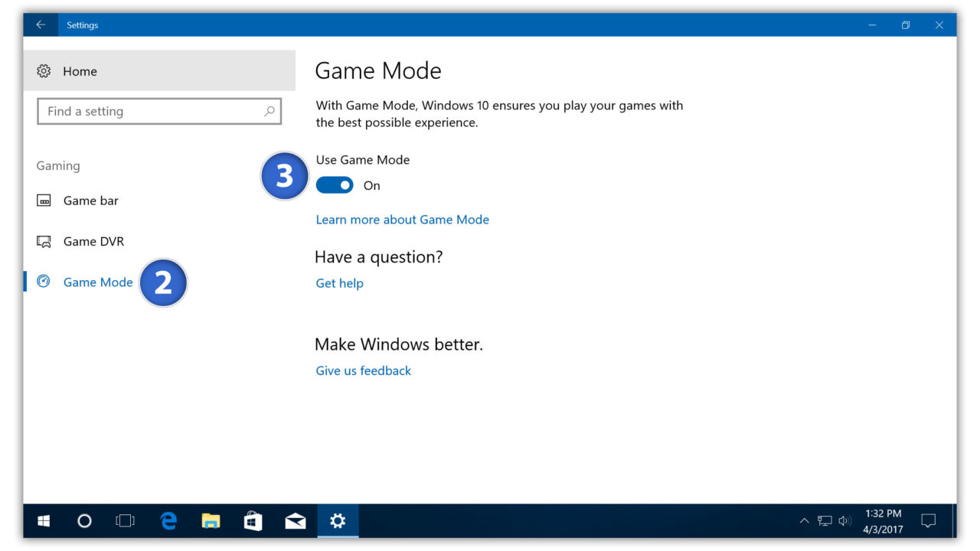Click the Give us feedback link
This screenshot has width=980, height=551.
coord(364,370)
